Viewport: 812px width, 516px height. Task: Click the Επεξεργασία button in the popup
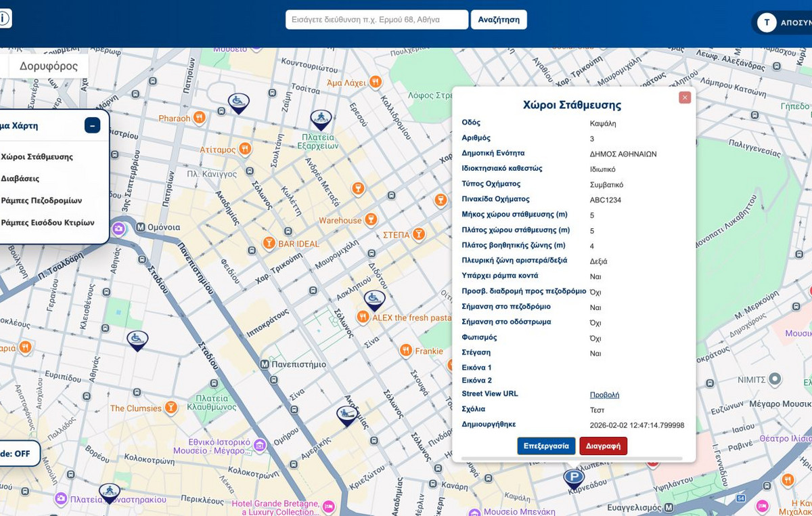pos(546,446)
